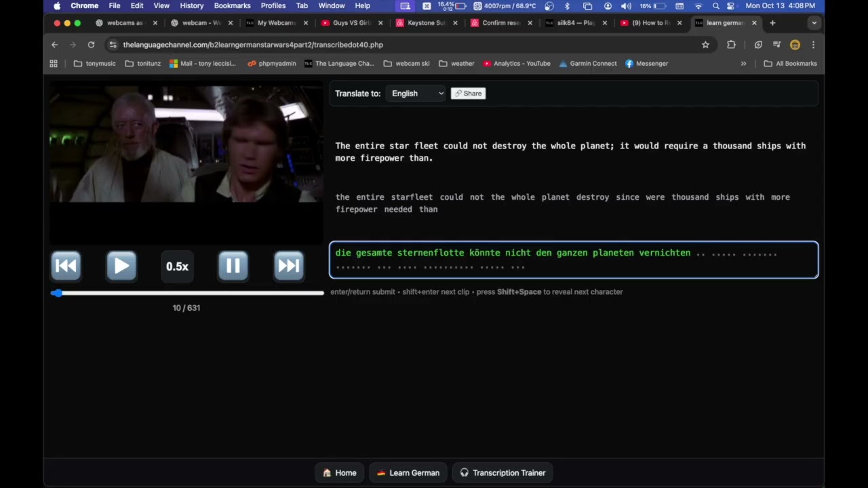Open the phpmyadmin bookmark

click(271, 64)
